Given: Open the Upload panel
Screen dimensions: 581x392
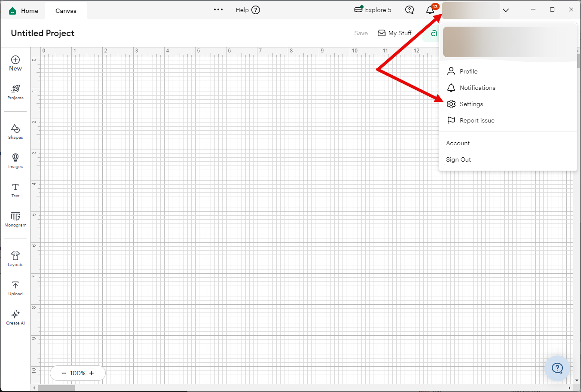Looking at the screenshot, I should (15, 287).
